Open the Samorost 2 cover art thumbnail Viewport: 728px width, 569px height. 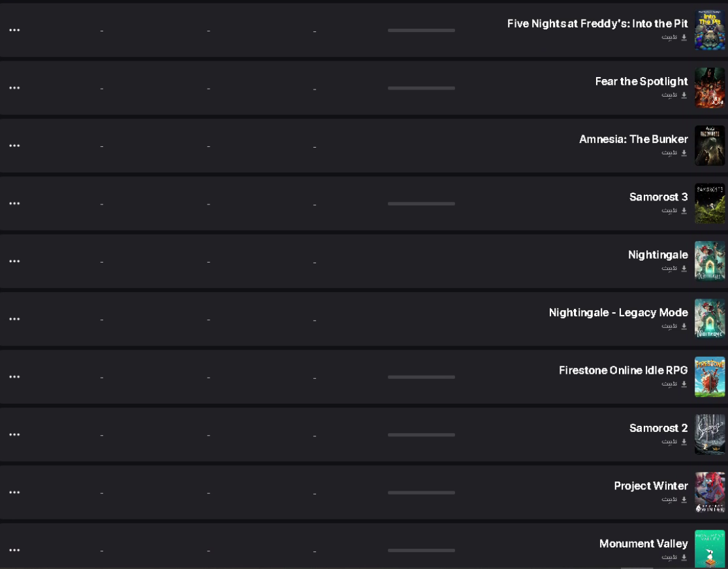pos(710,434)
